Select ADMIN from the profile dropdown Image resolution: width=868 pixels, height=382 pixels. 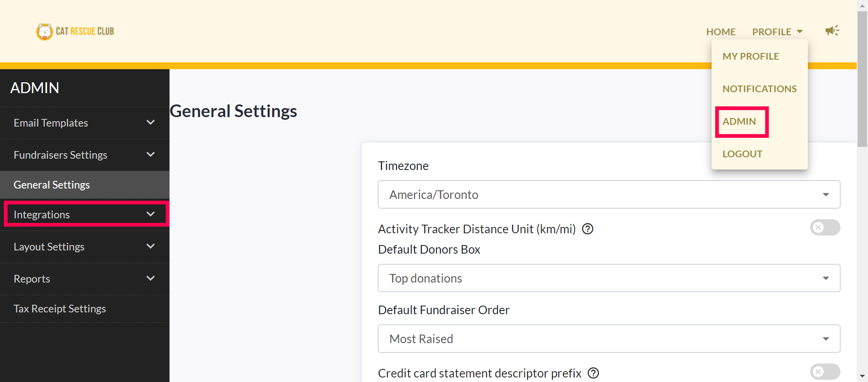pos(739,121)
